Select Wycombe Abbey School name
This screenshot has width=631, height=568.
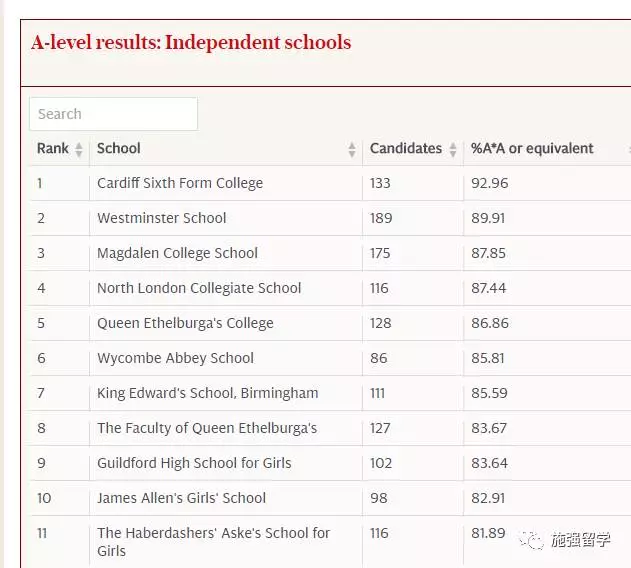pyautogui.click(x=175, y=358)
